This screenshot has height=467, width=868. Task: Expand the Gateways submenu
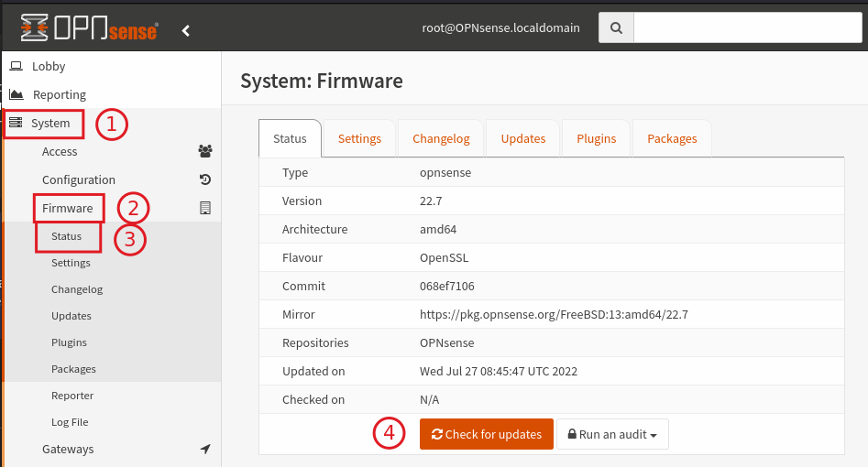pos(68,450)
